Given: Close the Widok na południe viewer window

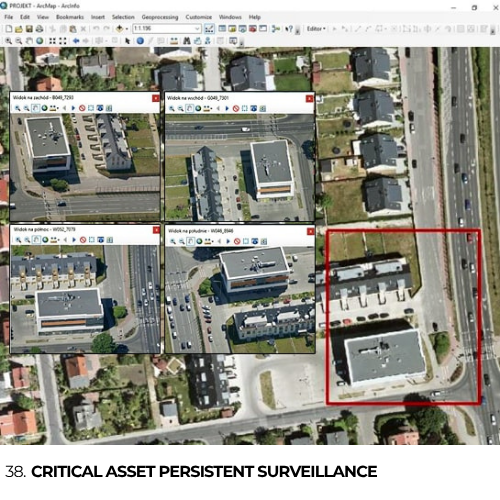Looking at the screenshot, I should coord(311,231).
